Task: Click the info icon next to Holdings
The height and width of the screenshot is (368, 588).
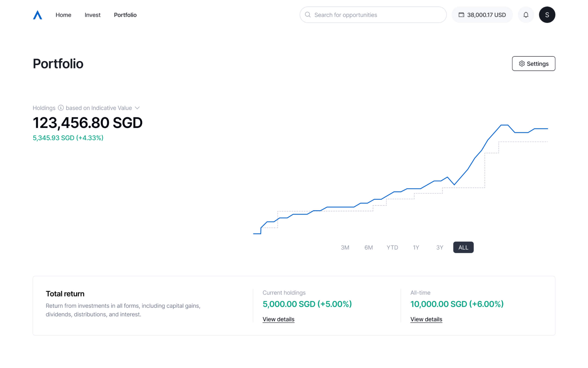Action: [61, 108]
